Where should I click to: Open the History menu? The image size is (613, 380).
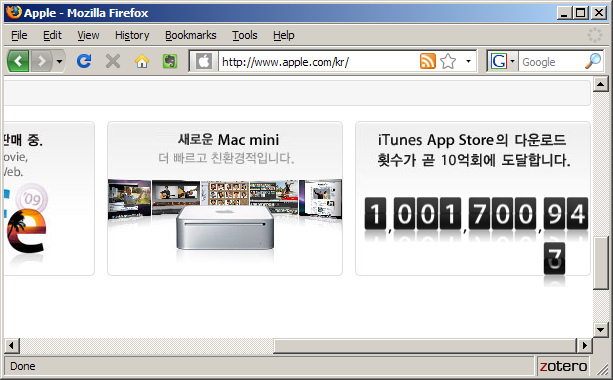(x=132, y=35)
